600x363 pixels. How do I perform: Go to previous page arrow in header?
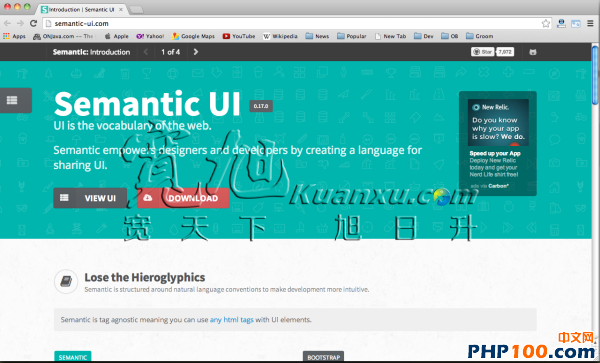coord(145,52)
